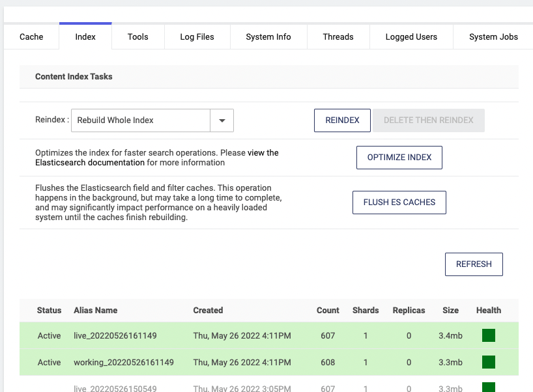The width and height of the screenshot is (533, 392).
Task: Click the Alias Name column header
Action: click(x=96, y=311)
